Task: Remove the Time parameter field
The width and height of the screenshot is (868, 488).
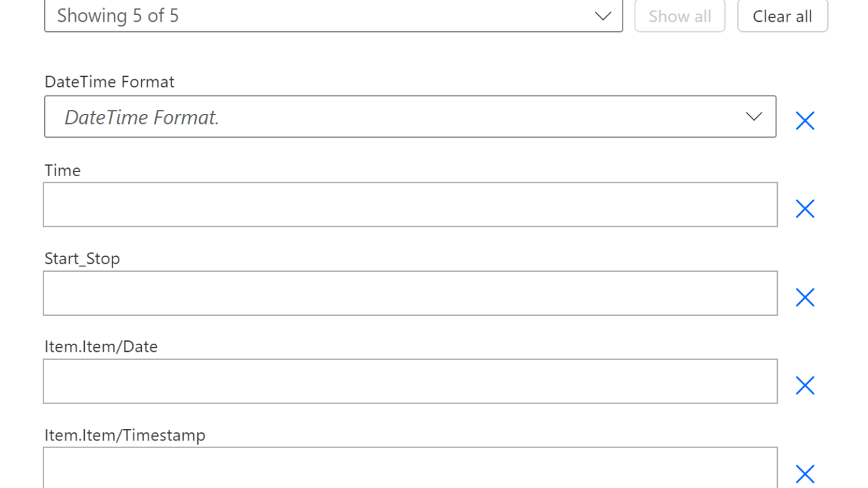Action: tap(805, 209)
